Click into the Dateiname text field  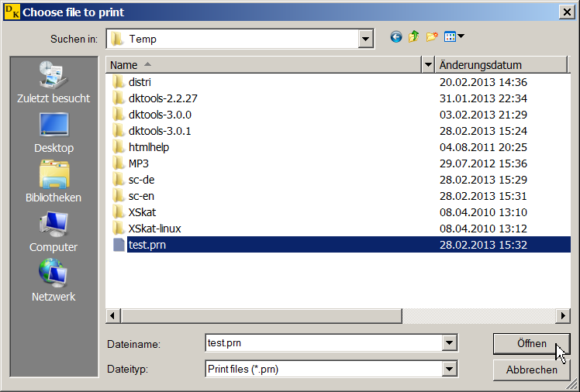[x=322, y=343]
